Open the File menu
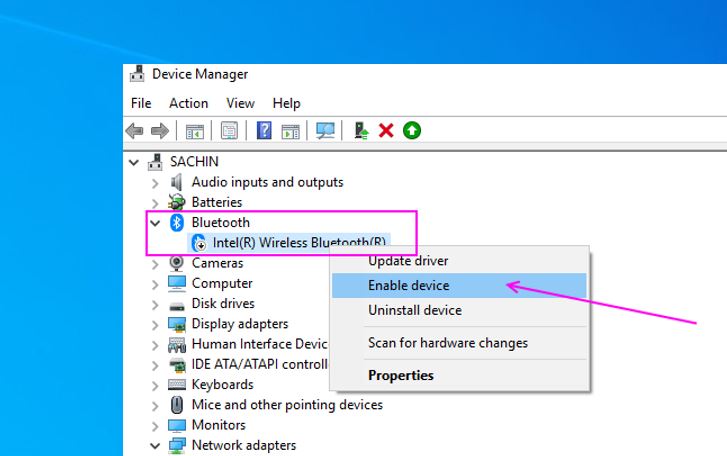 pyautogui.click(x=141, y=103)
